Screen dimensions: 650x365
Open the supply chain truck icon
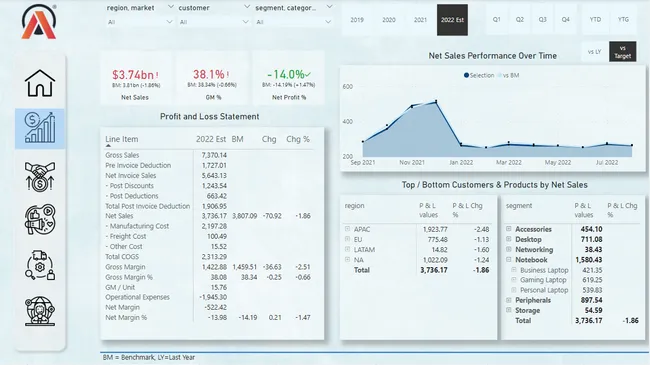click(x=40, y=265)
